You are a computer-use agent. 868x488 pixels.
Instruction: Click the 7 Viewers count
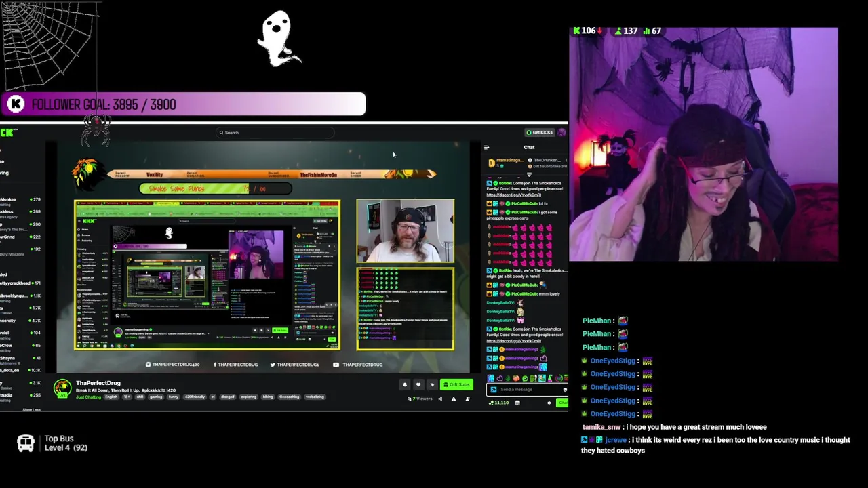[420, 399]
